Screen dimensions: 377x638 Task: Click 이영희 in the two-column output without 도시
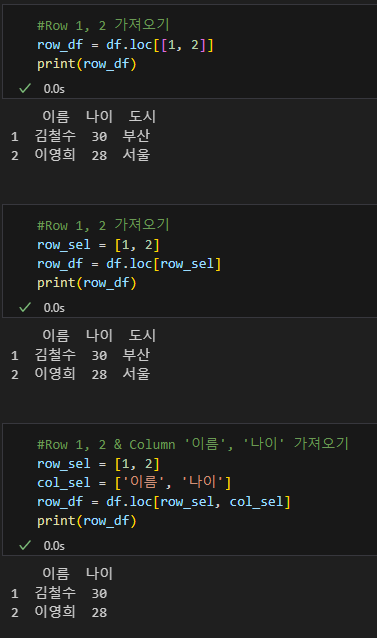coord(55,612)
